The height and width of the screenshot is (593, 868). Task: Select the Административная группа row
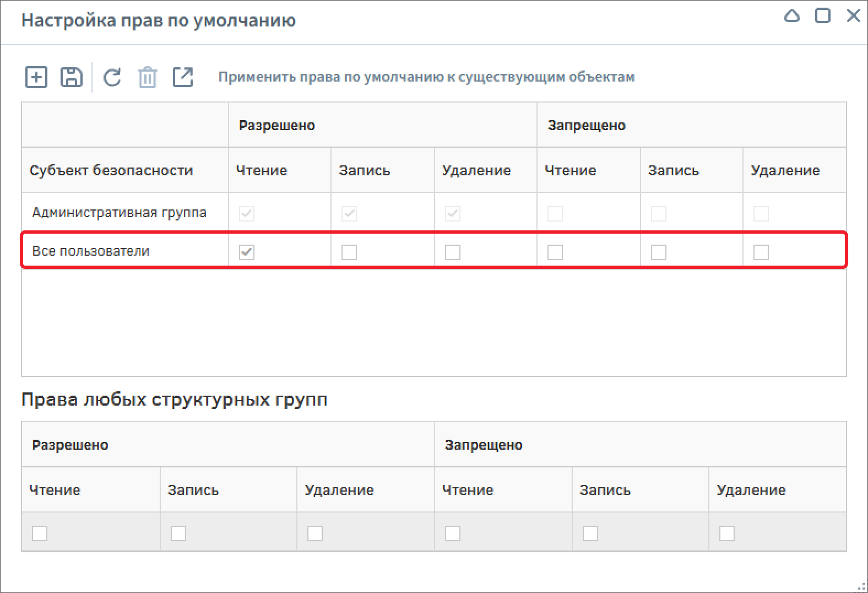coord(120,213)
